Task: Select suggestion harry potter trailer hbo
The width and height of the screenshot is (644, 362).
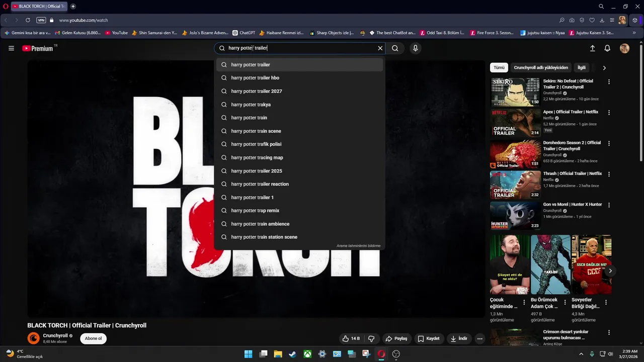Action: click(300, 78)
